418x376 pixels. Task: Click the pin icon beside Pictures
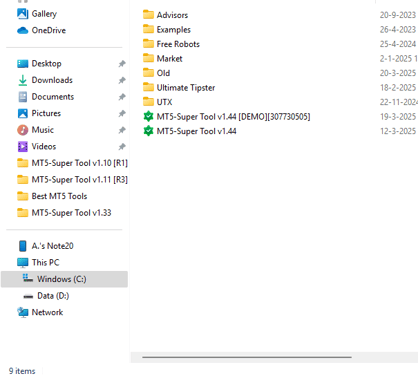coord(122,114)
